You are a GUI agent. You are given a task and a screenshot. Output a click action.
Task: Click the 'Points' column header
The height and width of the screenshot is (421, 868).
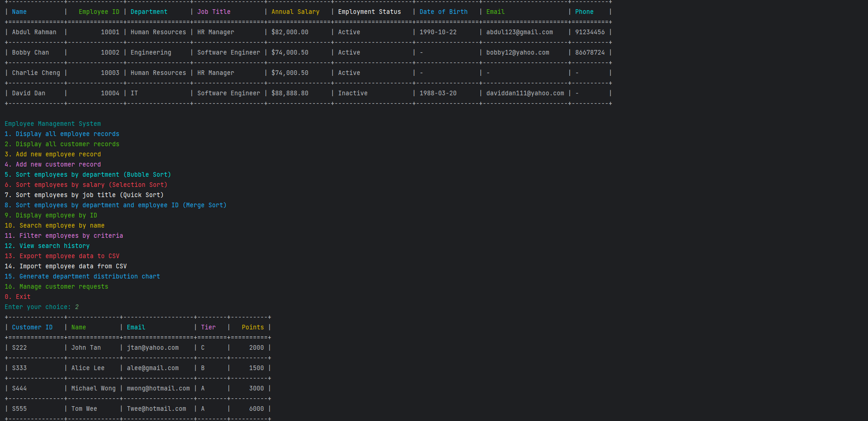point(253,327)
